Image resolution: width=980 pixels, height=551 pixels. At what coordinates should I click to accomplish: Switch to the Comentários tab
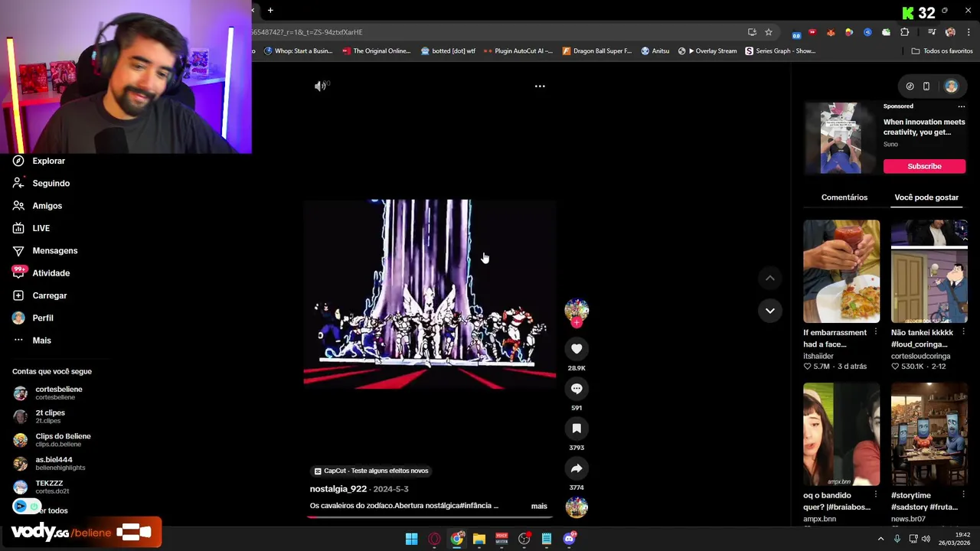[844, 197]
